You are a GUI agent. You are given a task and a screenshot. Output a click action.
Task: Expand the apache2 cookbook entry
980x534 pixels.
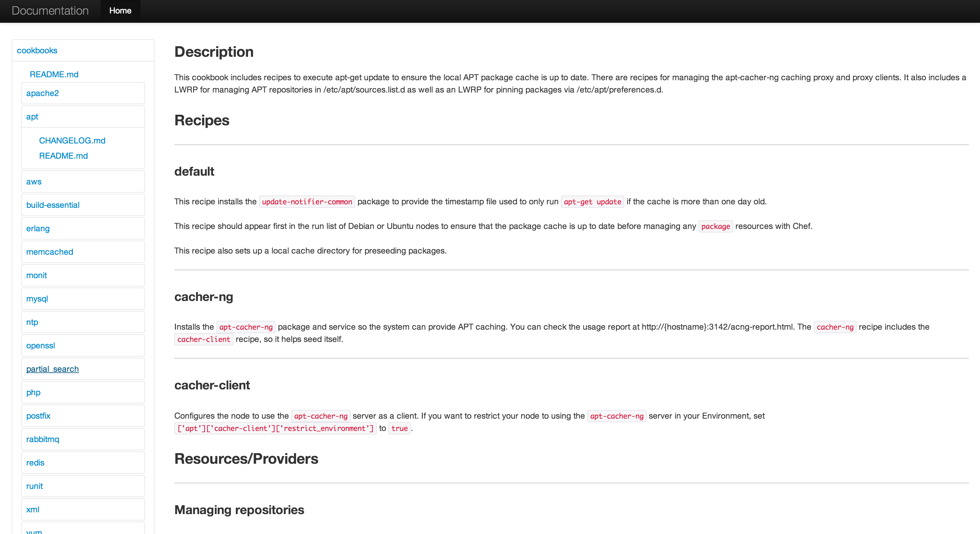(42, 93)
